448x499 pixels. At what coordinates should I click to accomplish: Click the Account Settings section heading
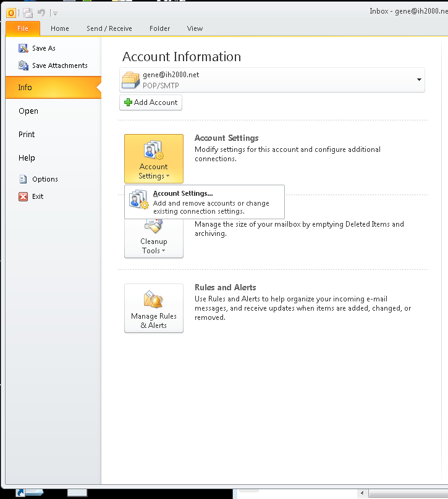(226, 138)
